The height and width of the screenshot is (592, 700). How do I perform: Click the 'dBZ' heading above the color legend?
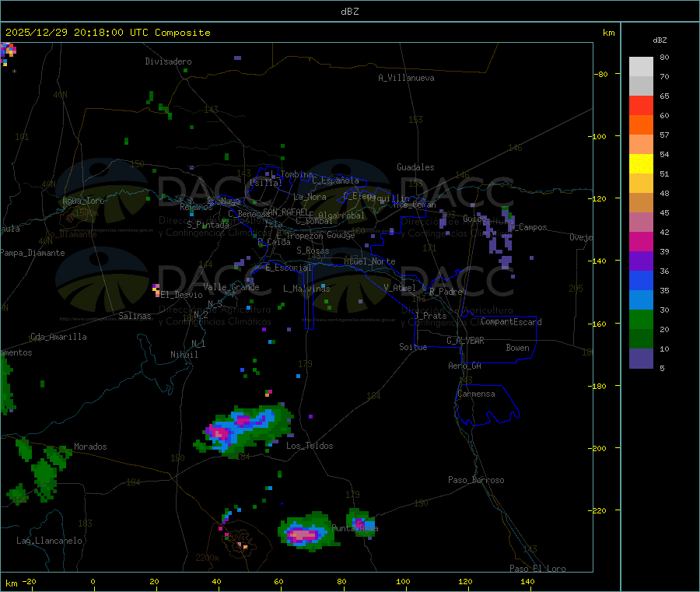tap(660, 40)
